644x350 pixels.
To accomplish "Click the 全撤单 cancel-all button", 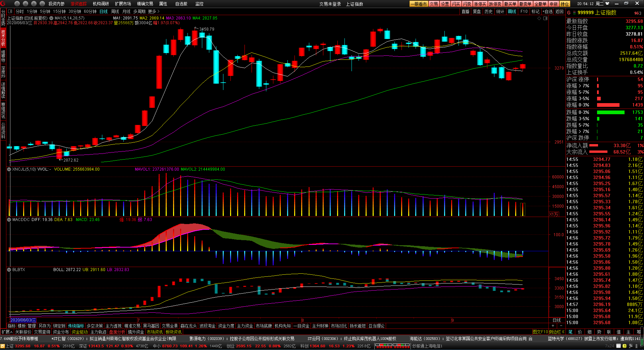I will [540, 4].
